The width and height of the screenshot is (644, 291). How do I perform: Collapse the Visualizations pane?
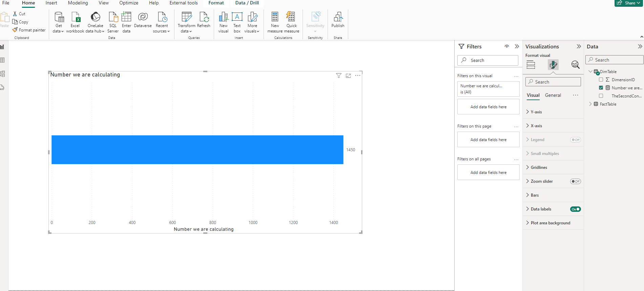click(579, 46)
